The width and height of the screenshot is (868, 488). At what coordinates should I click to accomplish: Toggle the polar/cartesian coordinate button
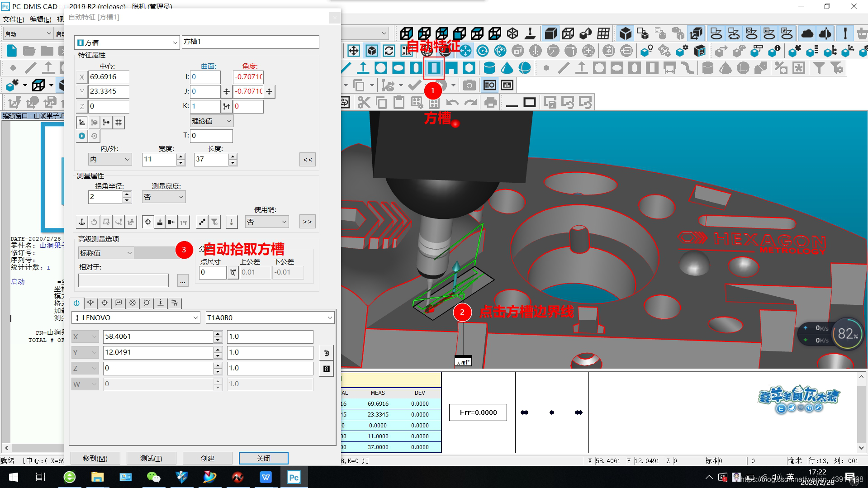pos(82,122)
